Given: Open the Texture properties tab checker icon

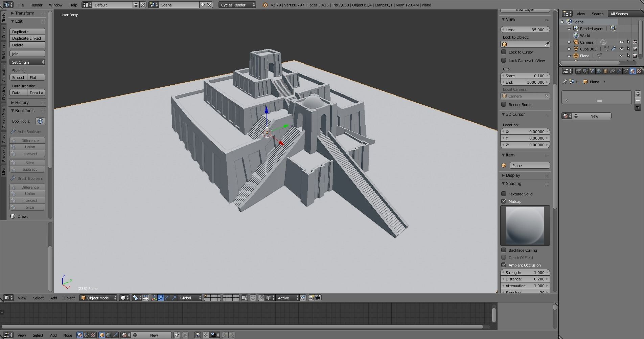Looking at the screenshot, I should [639, 71].
